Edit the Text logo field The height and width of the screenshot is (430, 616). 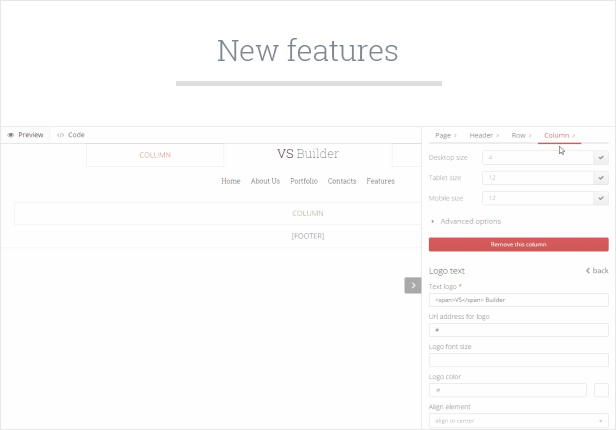click(519, 300)
